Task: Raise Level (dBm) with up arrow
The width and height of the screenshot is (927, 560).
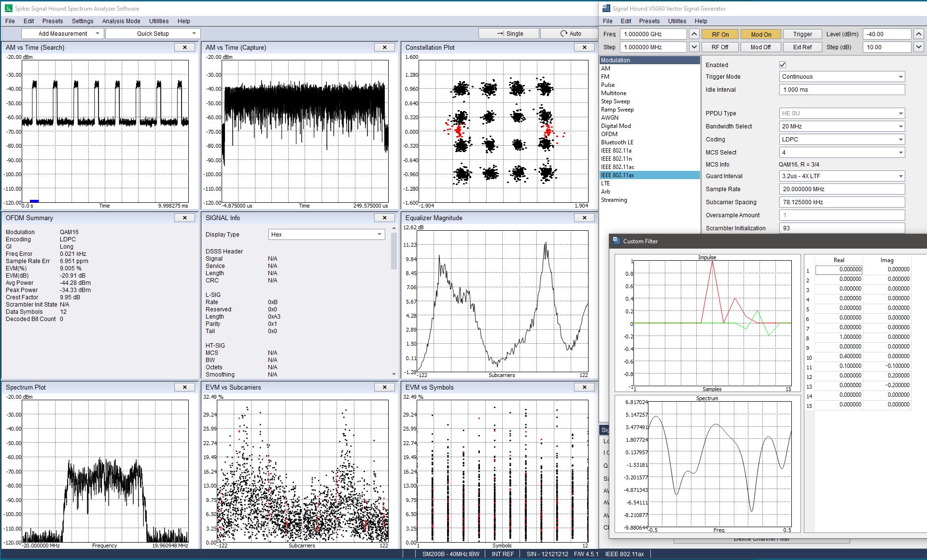Action: tap(918, 34)
